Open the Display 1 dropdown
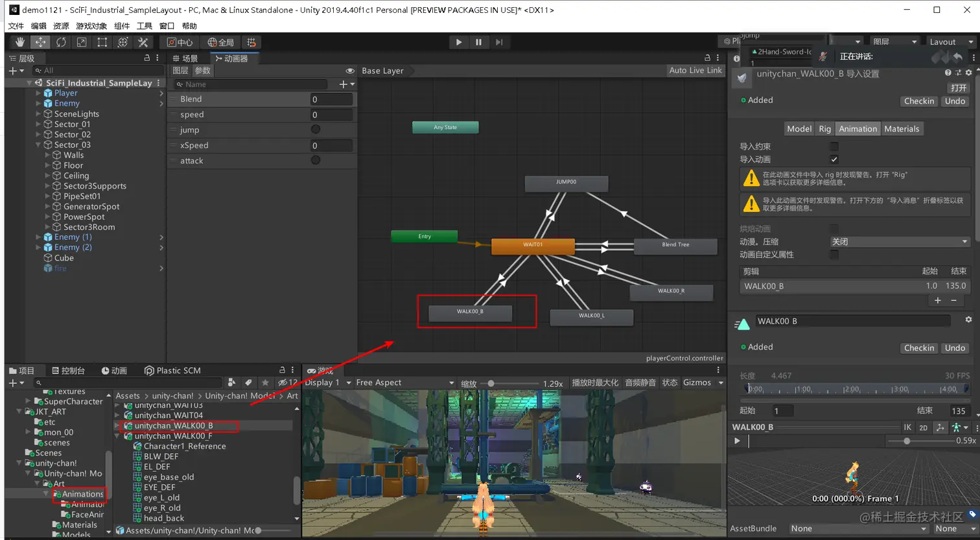The width and height of the screenshot is (980, 540). point(328,382)
